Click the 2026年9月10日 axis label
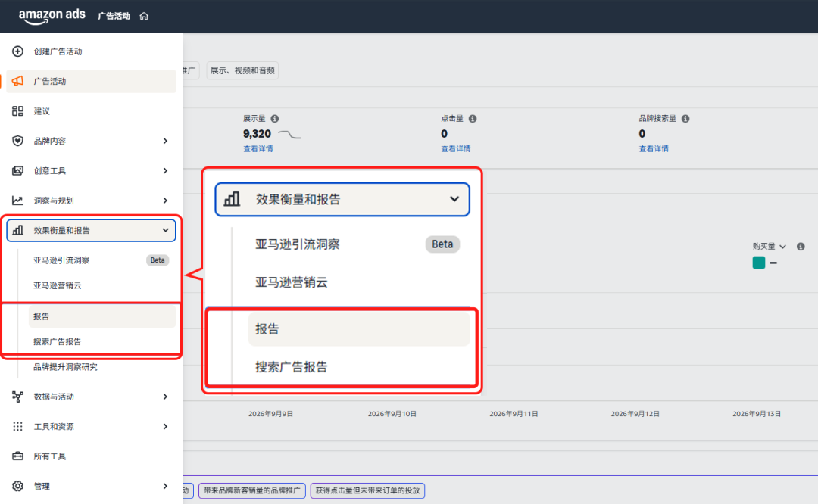The height and width of the screenshot is (504, 818). point(392,414)
